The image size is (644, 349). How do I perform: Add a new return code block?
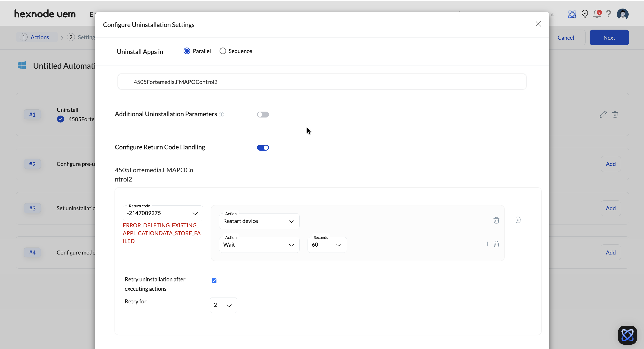pyautogui.click(x=530, y=220)
